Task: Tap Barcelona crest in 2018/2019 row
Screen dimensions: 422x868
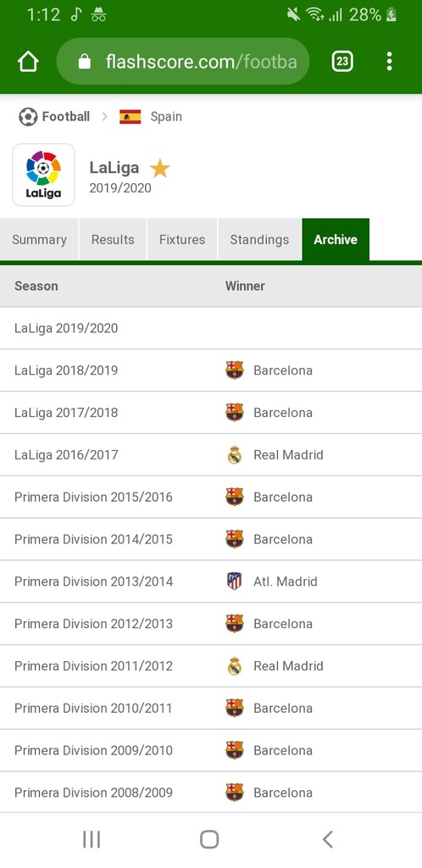Action: [x=235, y=370]
